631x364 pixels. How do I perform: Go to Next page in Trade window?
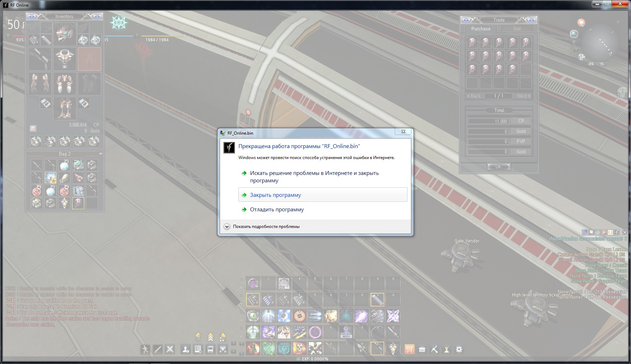coord(523,96)
